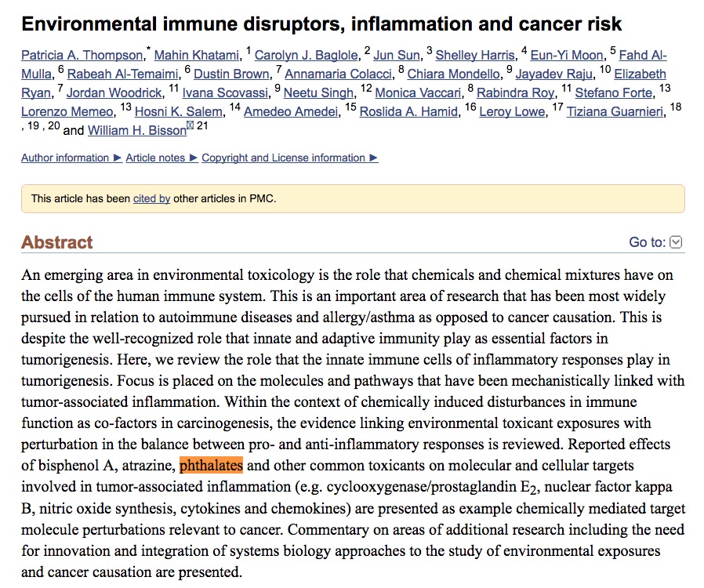Screen dimensions: 704x588
Task: Select author Tiziana Guarnieri
Action: click(615, 111)
